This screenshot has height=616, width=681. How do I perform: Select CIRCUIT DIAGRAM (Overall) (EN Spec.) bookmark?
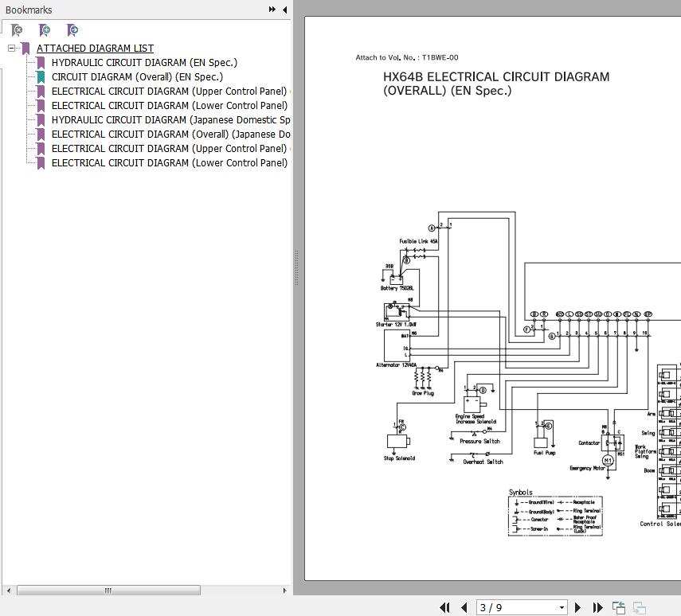coord(137,77)
